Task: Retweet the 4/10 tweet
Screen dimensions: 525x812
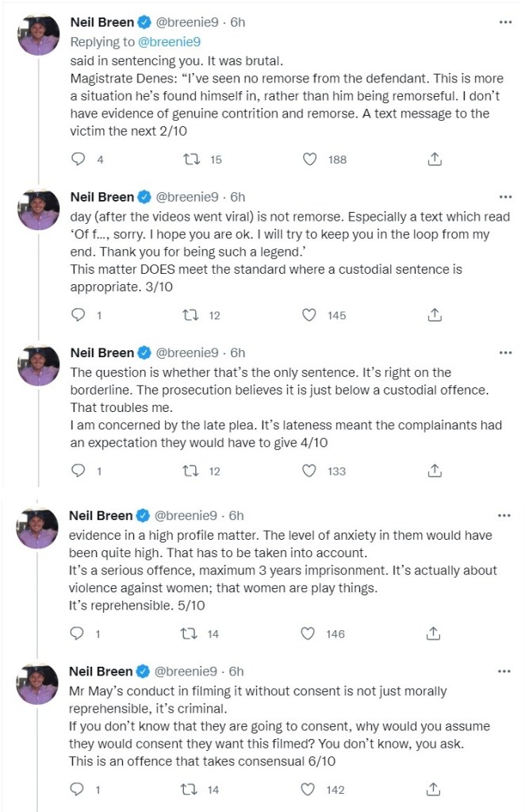Action: pyautogui.click(x=191, y=471)
